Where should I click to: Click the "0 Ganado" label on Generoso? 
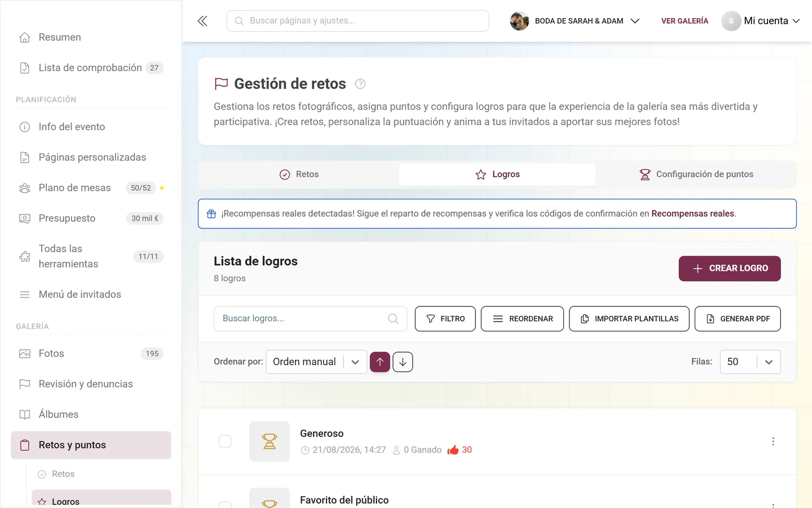417,450
